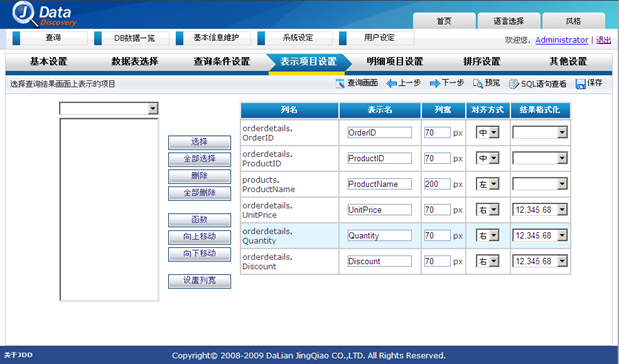Click the 设置列宽 button
Viewport: 619px width, 364px height.
[199, 281]
